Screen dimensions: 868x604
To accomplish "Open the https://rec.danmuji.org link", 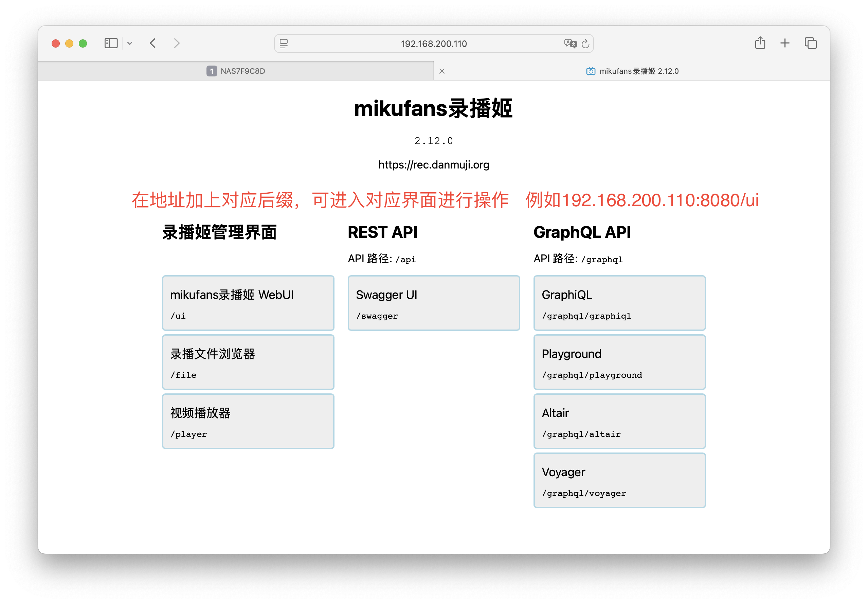I will pos(434,164).
